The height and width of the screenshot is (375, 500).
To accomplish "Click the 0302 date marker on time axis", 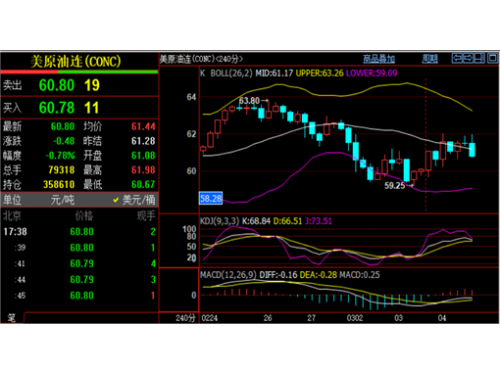I will tap(355, 318).
